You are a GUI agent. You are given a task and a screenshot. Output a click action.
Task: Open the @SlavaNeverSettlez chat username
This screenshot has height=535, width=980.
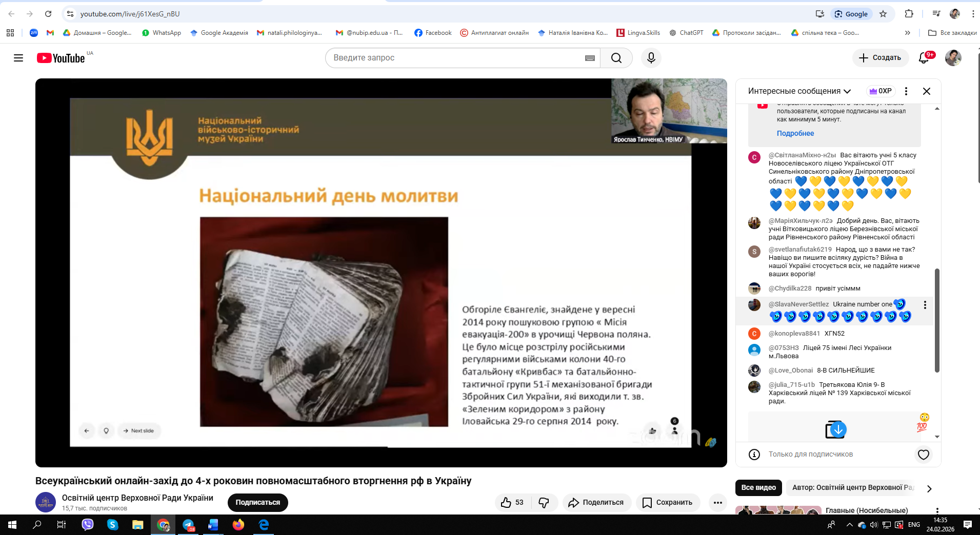[x=798, y=304]
